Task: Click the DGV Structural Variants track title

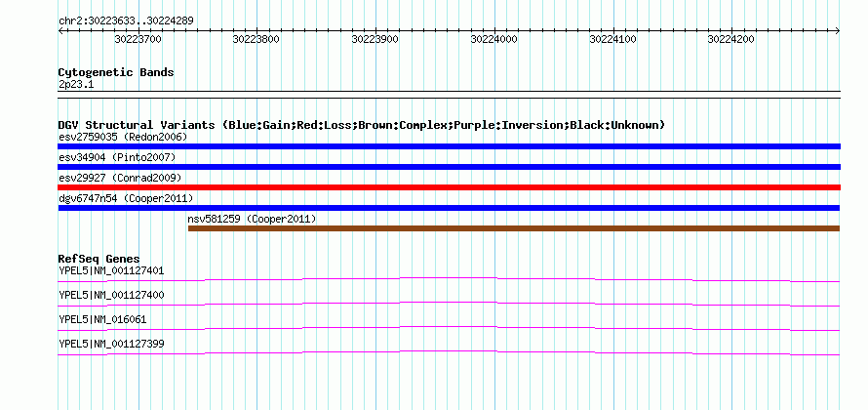Action: point(362,125)
